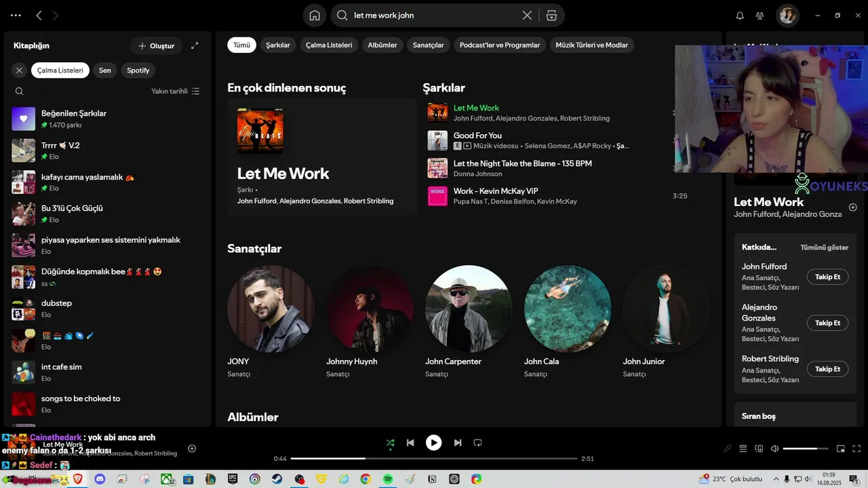Open int cafe sim playlist
This screenshot has width=868, height=488.
[108, 372]
